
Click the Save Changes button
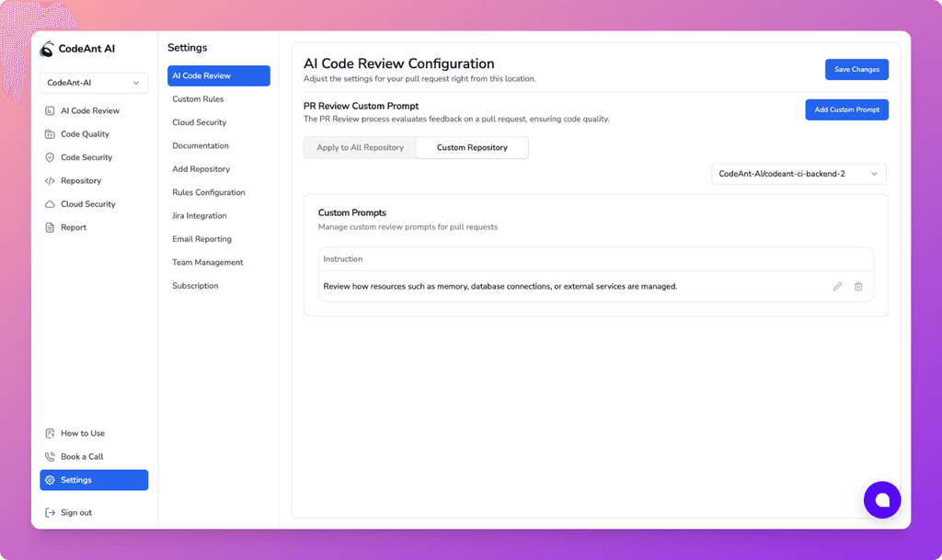click(x=856, y=69)
